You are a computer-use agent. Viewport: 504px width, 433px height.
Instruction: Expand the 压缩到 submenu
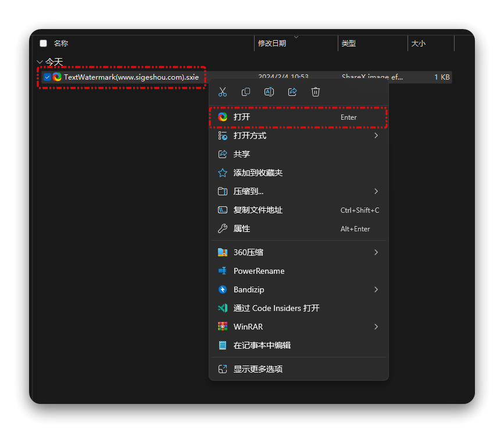pos(376,191)
